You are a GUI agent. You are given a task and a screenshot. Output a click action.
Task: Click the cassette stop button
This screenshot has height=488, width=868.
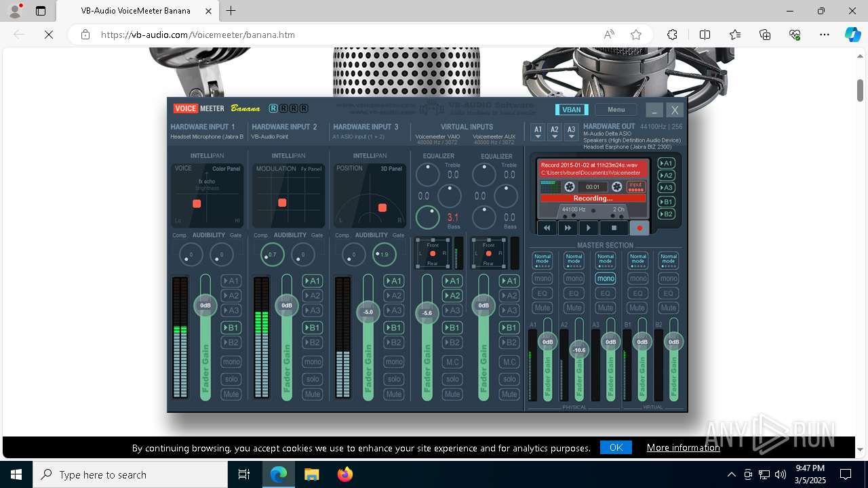click(x=614, y=228)
